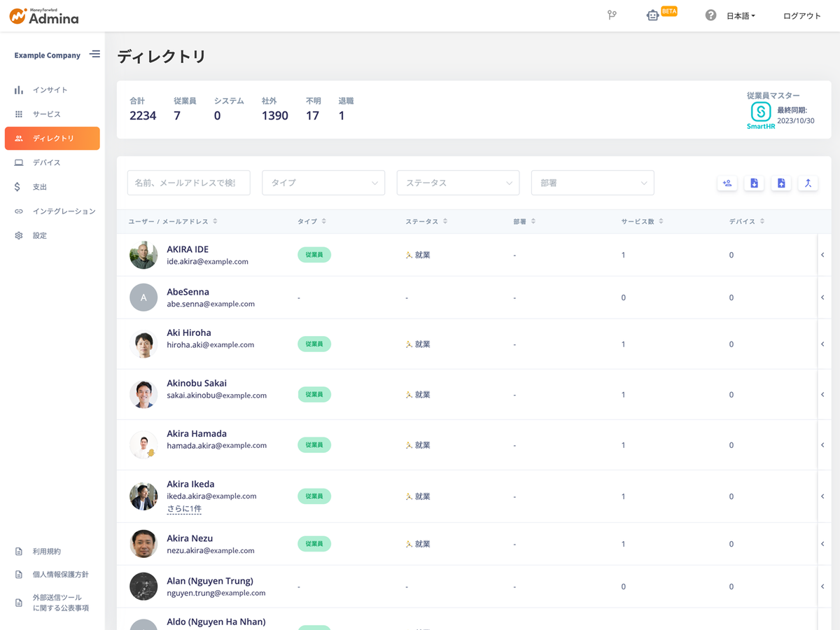This screenshot has width=840, height=630.
Task: Click the ログアウト button
Action: click(801, 16)
